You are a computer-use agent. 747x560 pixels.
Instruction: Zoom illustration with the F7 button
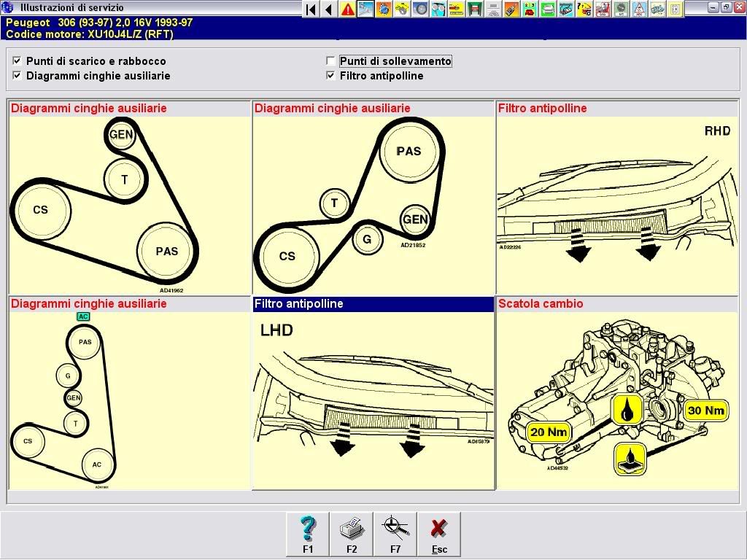click(x=395, y=534)
